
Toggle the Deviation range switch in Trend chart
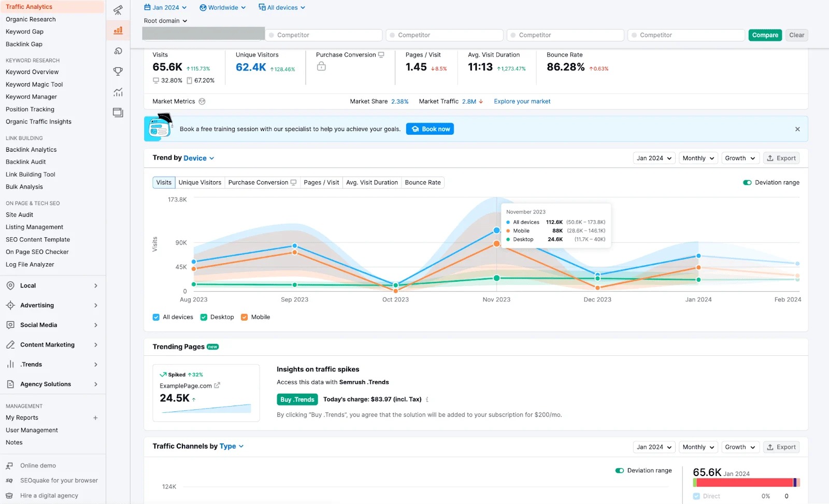point(747,182)
